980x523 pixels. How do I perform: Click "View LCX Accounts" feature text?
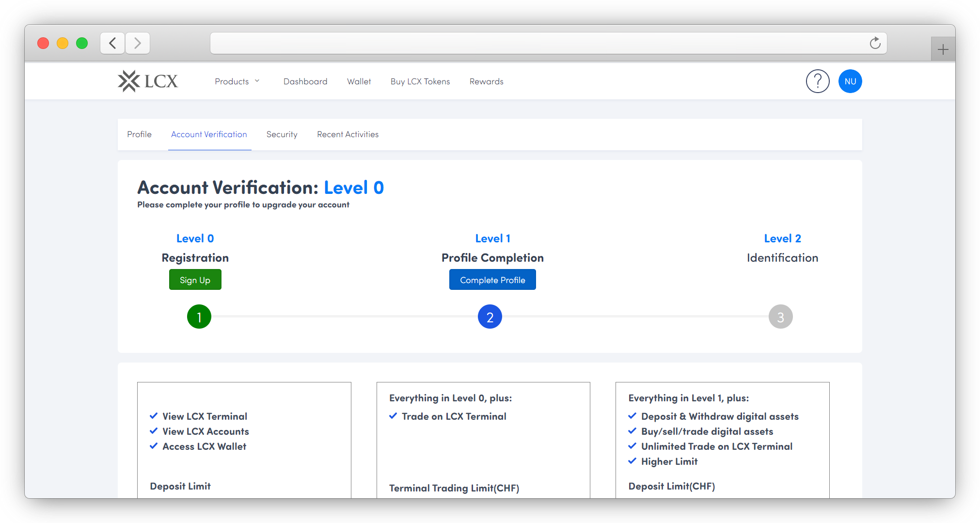[x=206, y=431]
